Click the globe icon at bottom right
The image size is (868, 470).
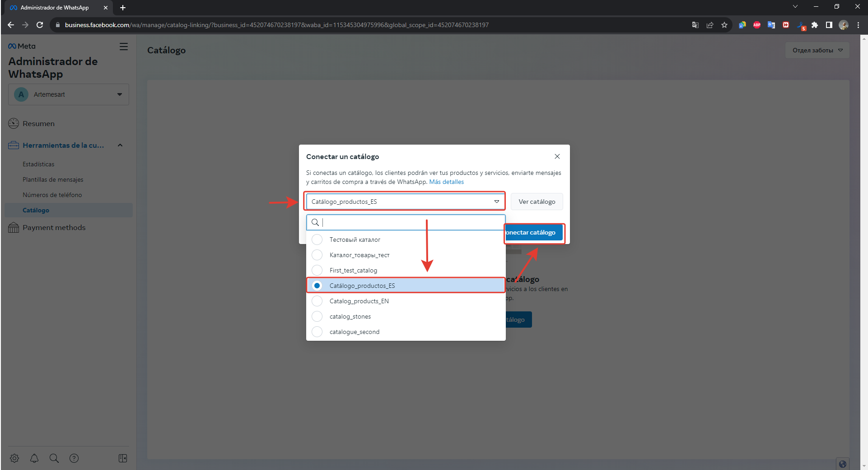[842, 464]
